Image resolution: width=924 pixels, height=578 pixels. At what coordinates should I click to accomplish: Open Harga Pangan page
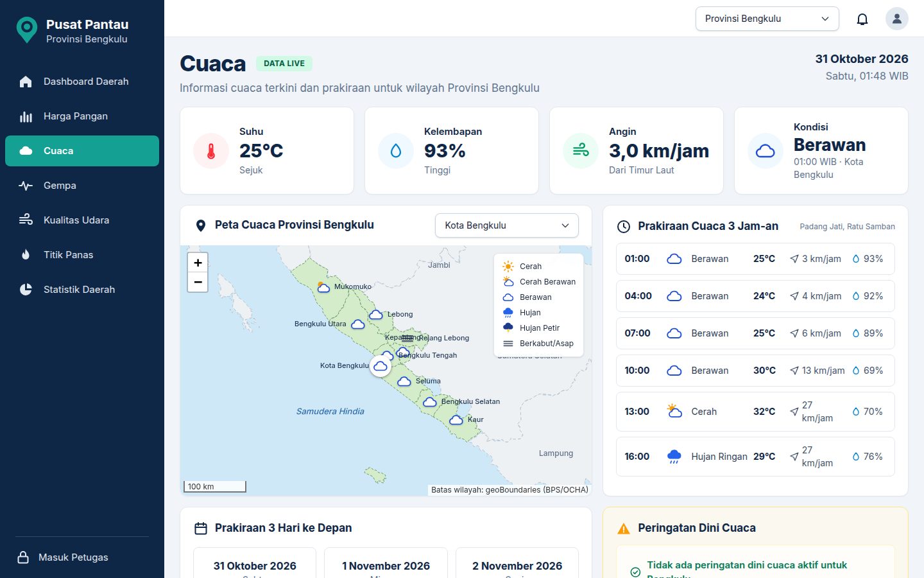click(x=82, y=116)
